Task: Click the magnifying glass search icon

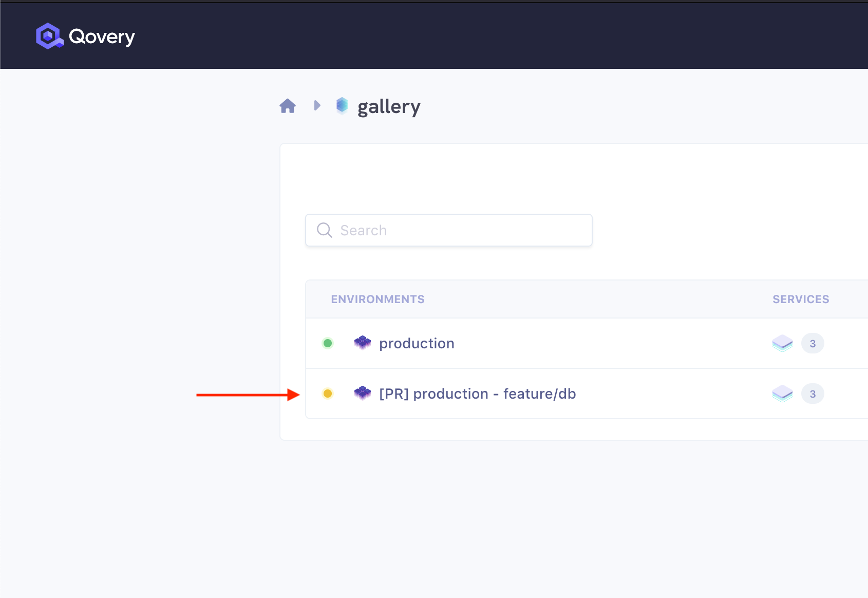Action: pos(324,230)
